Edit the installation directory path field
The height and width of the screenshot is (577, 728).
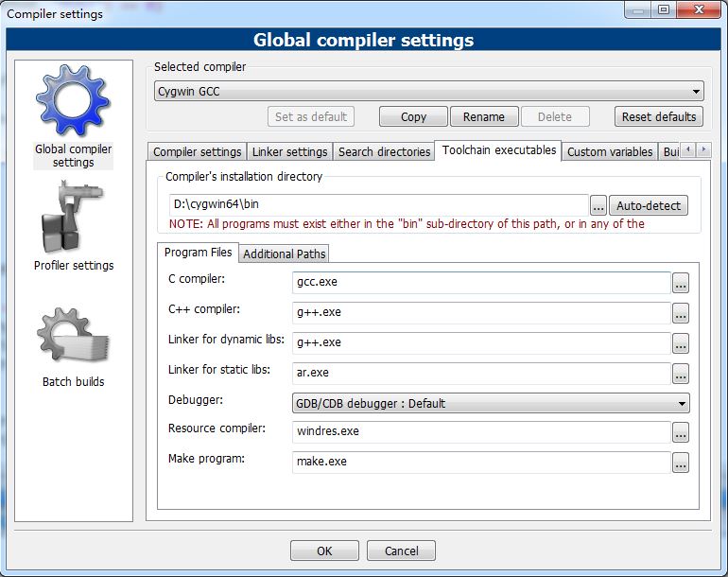click(x=379, y=204)
